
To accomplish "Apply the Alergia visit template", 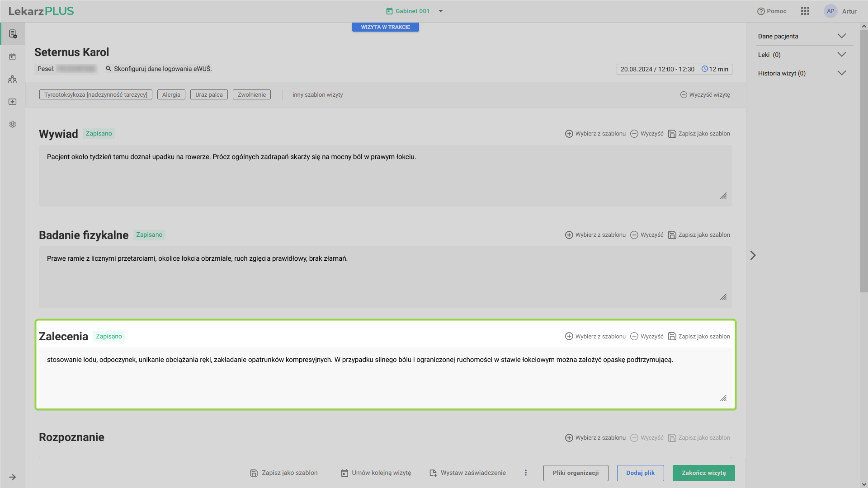I will coord(171,95).
